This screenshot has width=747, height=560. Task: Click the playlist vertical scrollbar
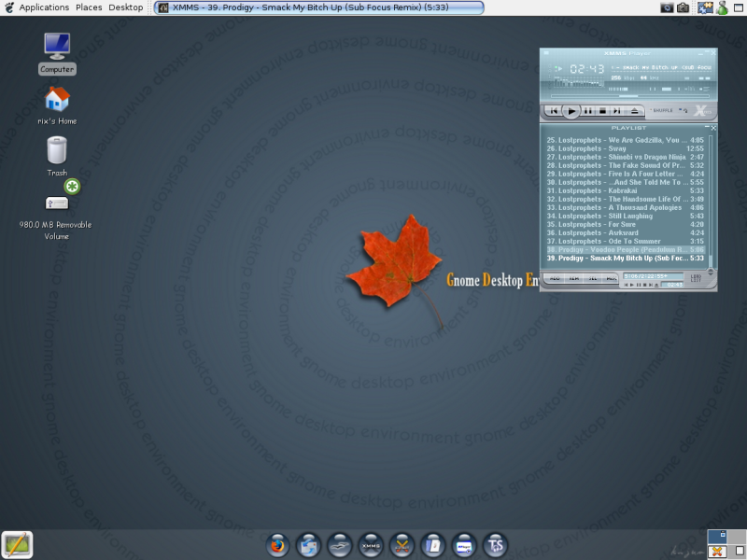[711, 202]
